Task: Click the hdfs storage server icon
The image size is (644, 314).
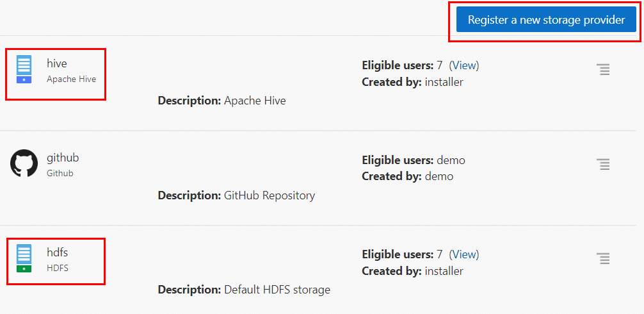Action: (24, 258)
